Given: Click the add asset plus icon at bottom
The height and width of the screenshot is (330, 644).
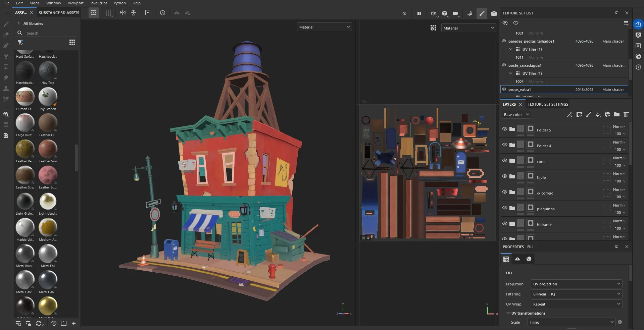Looking at the screenshot, I should click(74, 323).
